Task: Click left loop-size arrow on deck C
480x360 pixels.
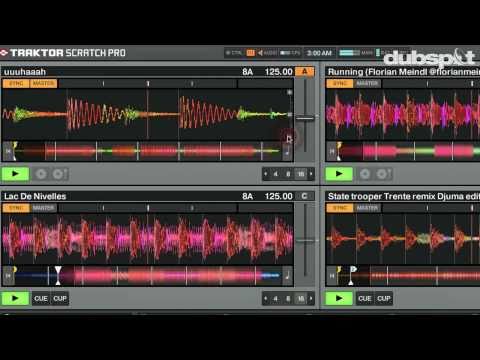Action: [266, 298]
